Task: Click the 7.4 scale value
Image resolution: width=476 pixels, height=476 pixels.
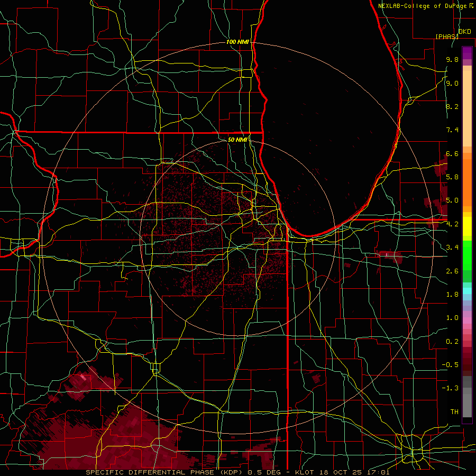Action: click(x=452, y=130)
